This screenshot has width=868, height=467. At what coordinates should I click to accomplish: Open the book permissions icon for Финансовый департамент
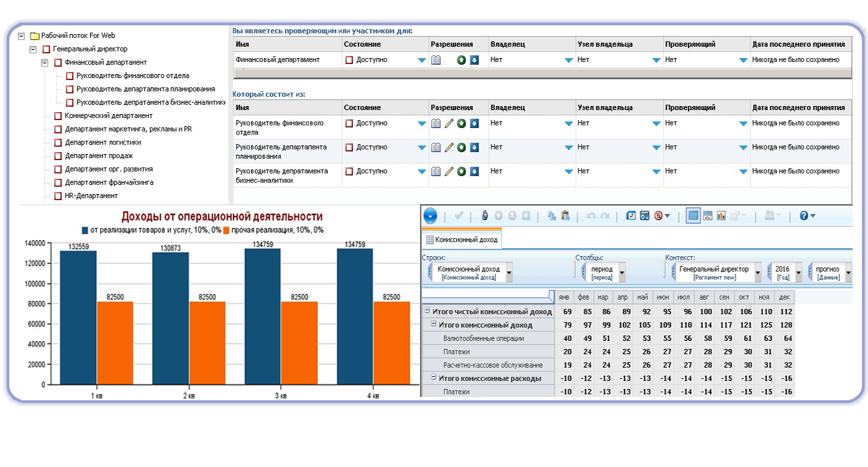coord(436,60)
